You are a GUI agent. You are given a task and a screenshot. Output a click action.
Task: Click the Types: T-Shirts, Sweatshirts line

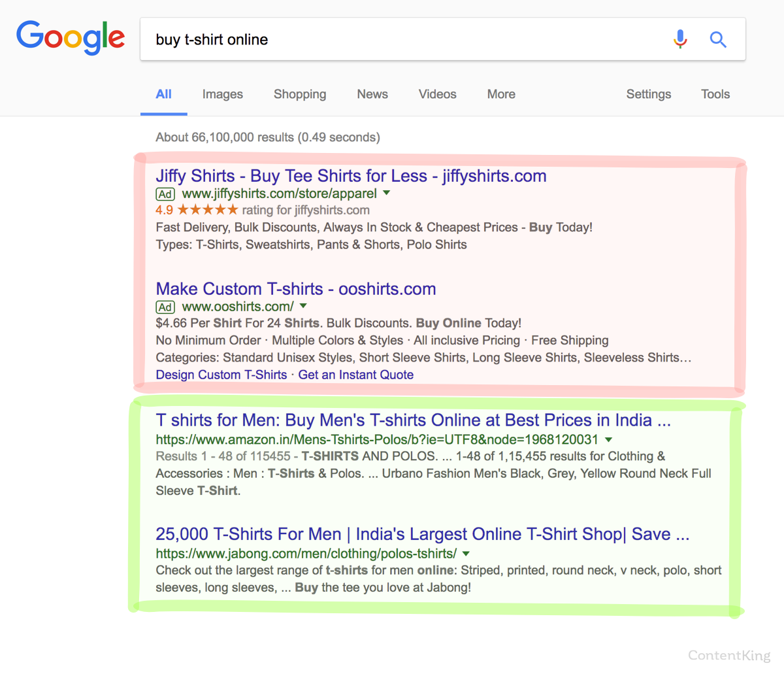312,245
